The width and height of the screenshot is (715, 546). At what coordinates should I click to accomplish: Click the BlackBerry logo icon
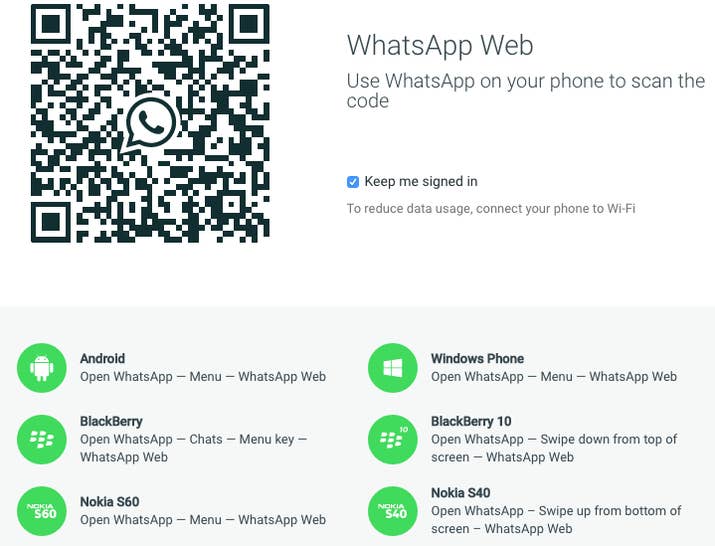tap(41, 439)
